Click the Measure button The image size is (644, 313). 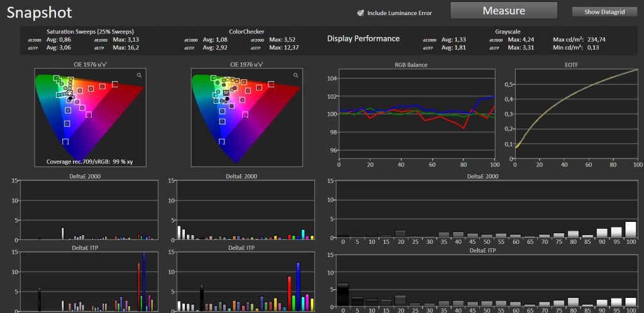504,11
